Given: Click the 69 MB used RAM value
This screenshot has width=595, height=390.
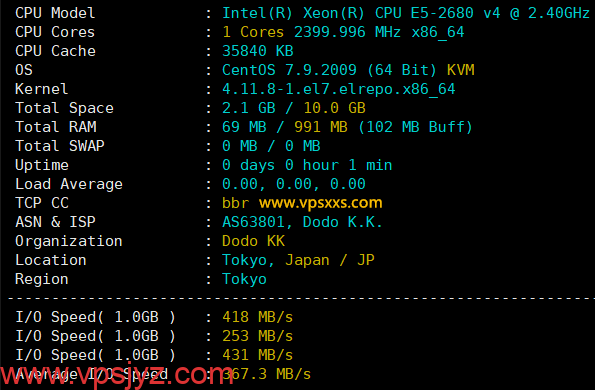Looking at the screenshot, I should [x=244, y=127].
